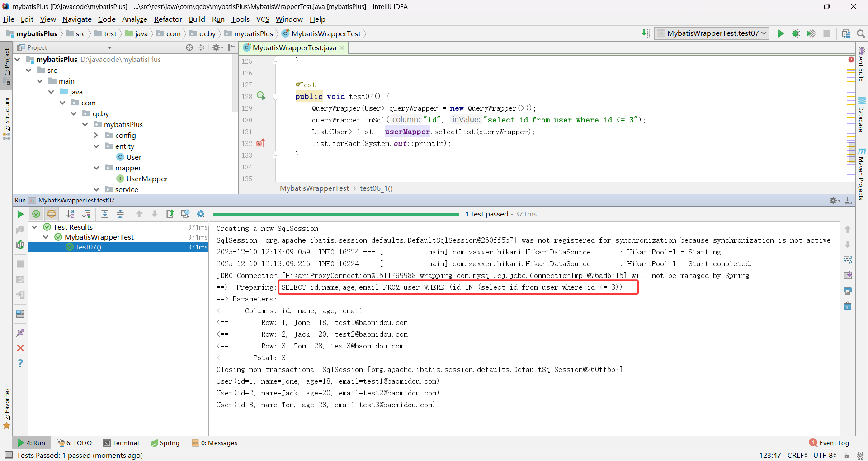Collapse Test Results tree node
868x461 pixels.
[34, 227]
